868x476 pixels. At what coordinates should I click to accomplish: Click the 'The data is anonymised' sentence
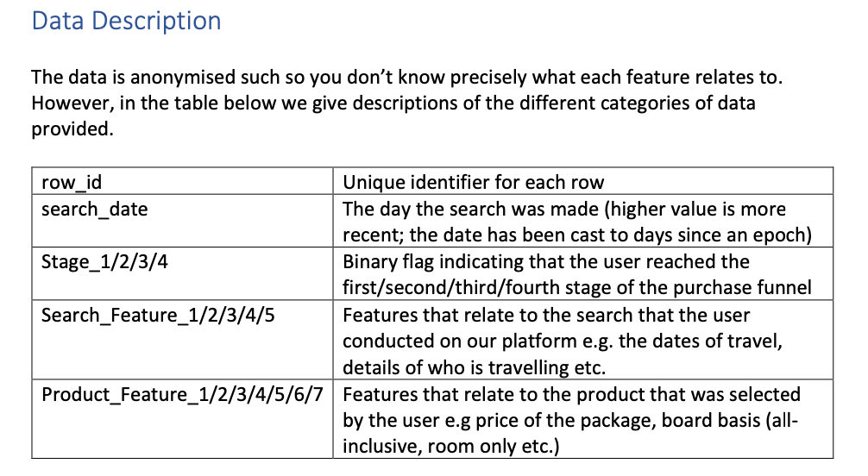tap(407, 77)
